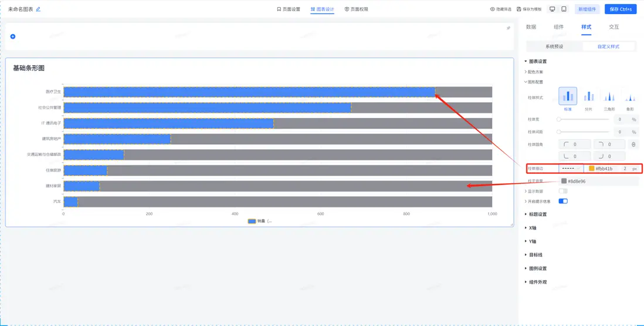Expand the Y轴 section

(530, 241)
